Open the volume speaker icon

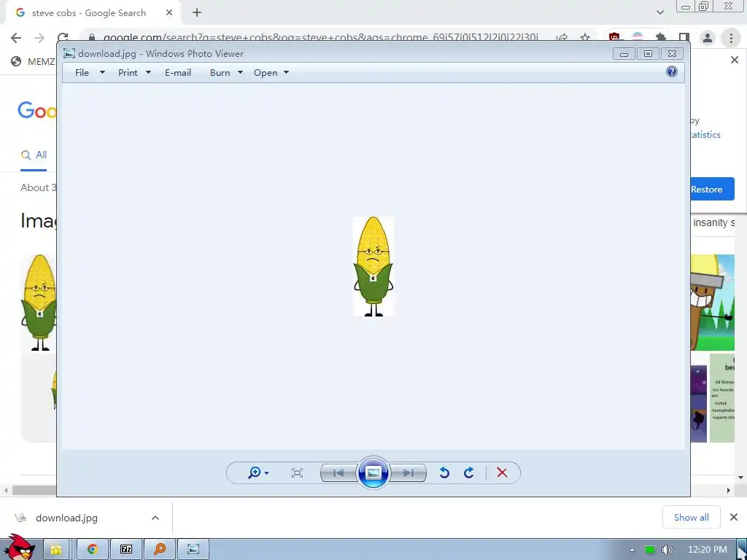pos(667,550)
